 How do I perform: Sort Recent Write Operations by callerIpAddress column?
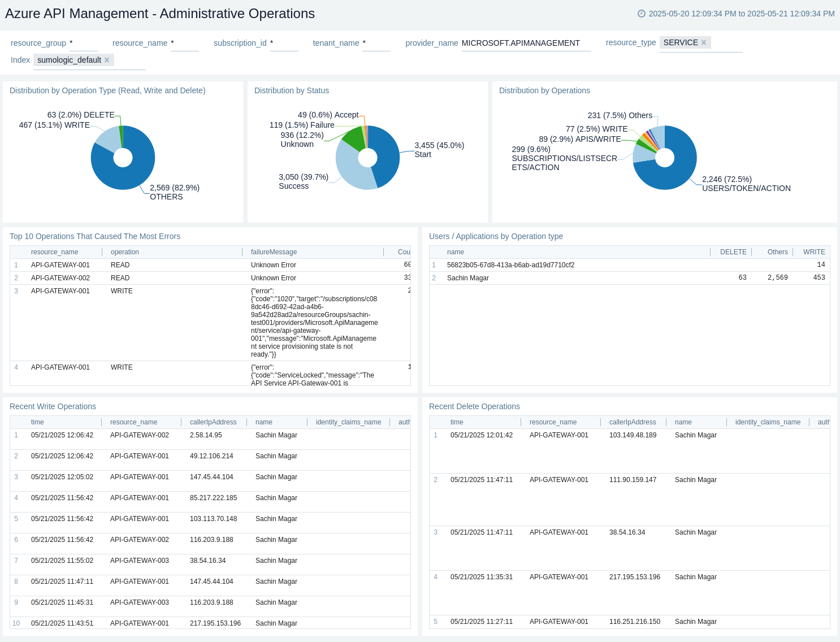[213, 422]
